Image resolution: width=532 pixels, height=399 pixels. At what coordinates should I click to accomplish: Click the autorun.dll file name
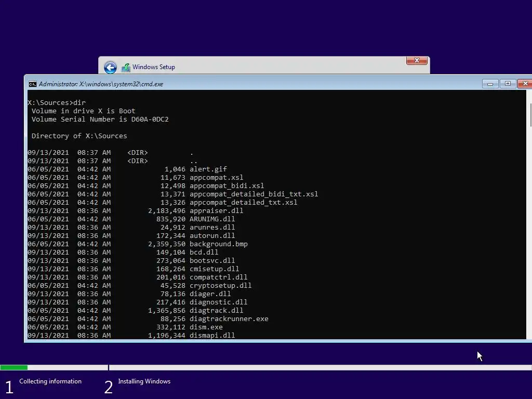pos(212,236)
